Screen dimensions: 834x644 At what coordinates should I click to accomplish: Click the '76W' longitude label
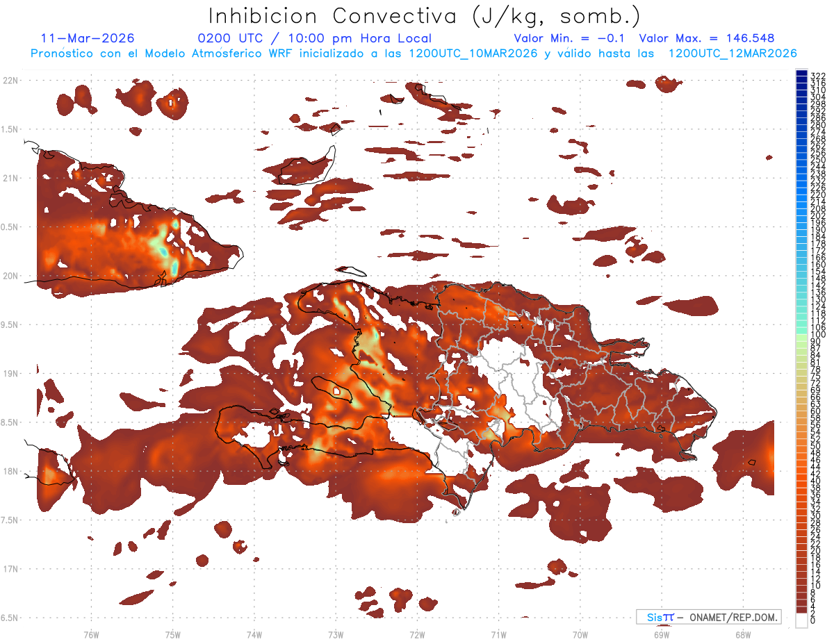[91, 634]
